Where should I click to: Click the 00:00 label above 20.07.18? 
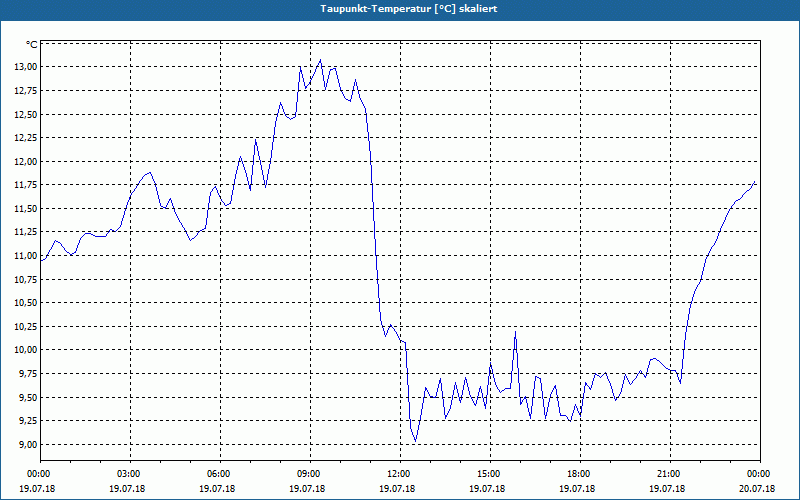point(760,474)
